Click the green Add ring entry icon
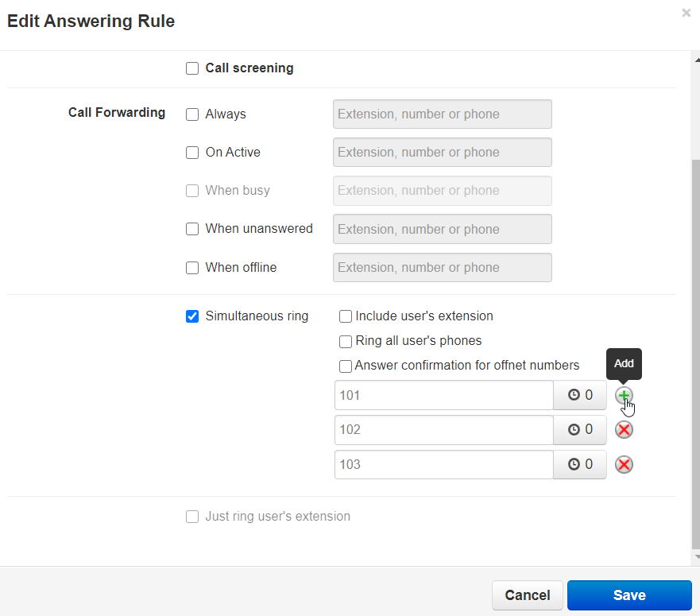The width and height of the screenshot is (700, 616). pyautogui.click(x=625, y=395)
